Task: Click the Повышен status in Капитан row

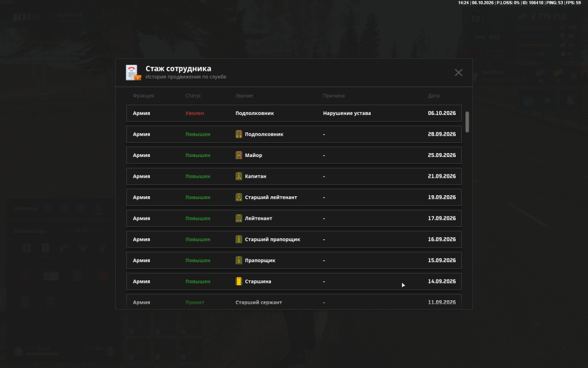Action: [x=198, y=176]
